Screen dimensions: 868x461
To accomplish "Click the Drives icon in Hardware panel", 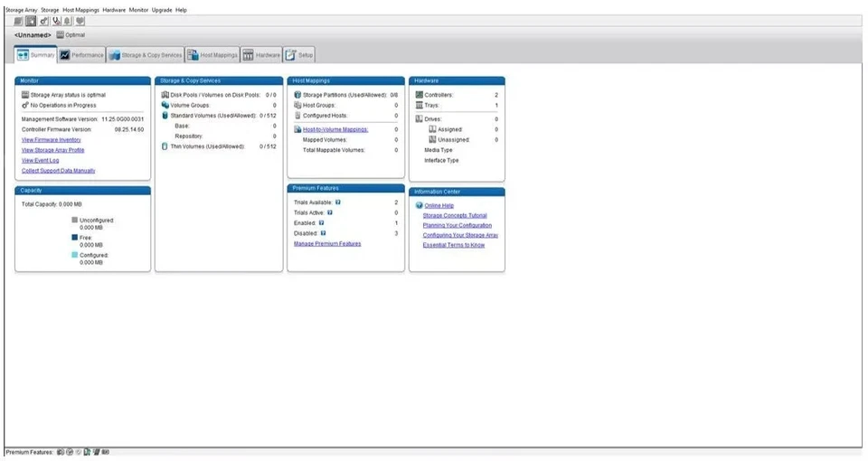I will (x=419, y=118).
